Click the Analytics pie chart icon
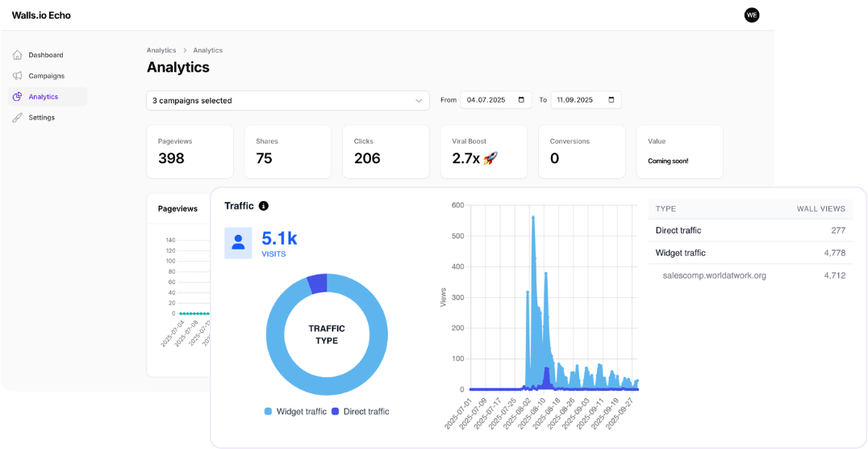 click(17, 96)
